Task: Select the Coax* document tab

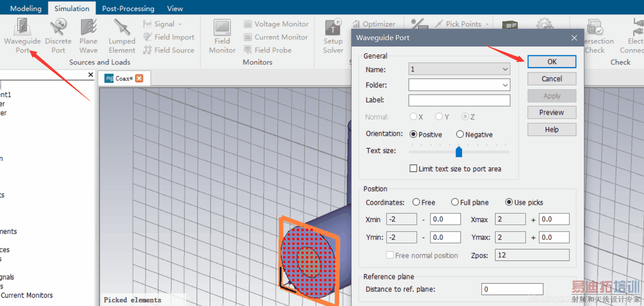Action: pyautogui.click(x=124, y=78)
